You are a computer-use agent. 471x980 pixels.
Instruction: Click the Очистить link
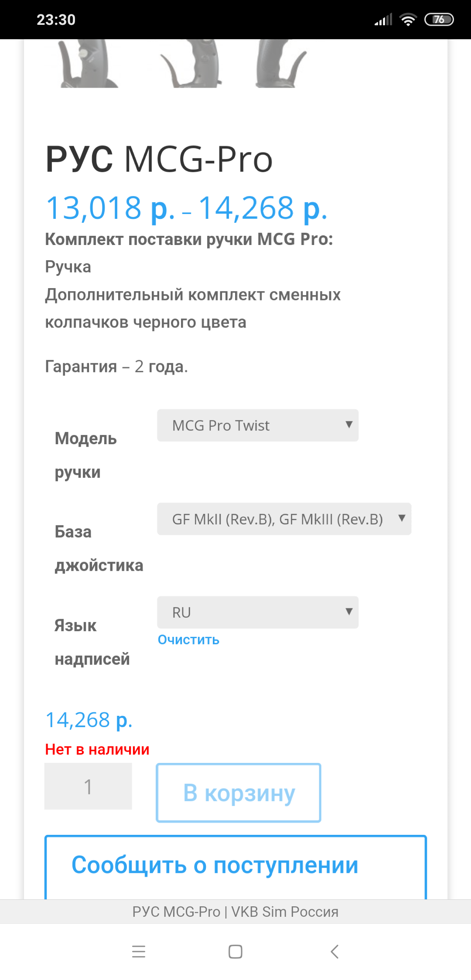tap(188, 640)
